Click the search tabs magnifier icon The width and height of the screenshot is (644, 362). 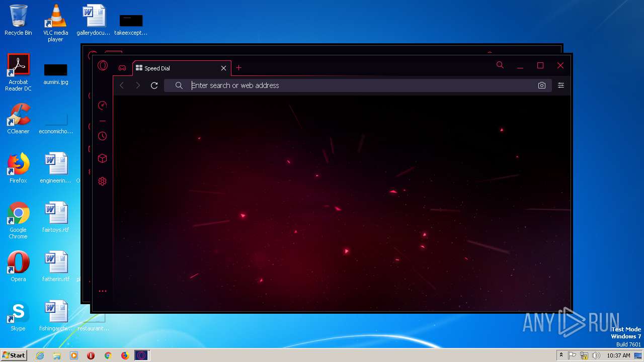pyautogui.click(x=500, y=65)
